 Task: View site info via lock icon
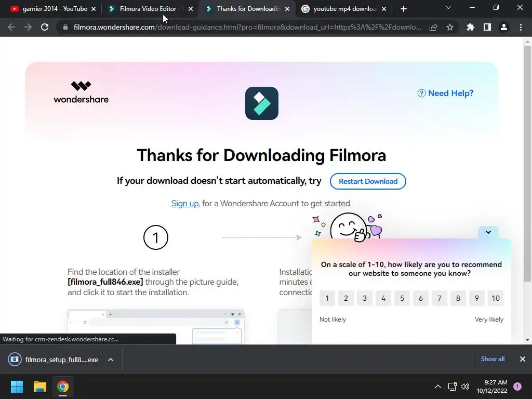point(65,27)
